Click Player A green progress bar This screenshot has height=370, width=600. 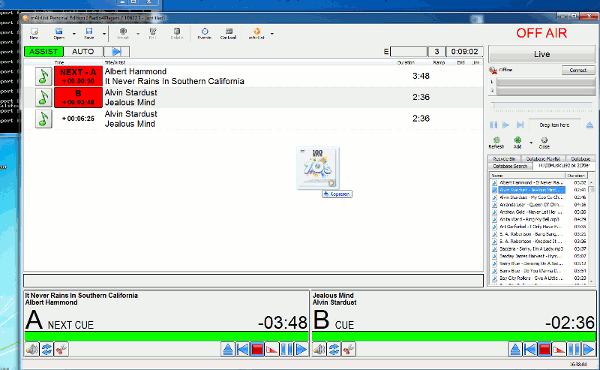[x=166, y=336]
